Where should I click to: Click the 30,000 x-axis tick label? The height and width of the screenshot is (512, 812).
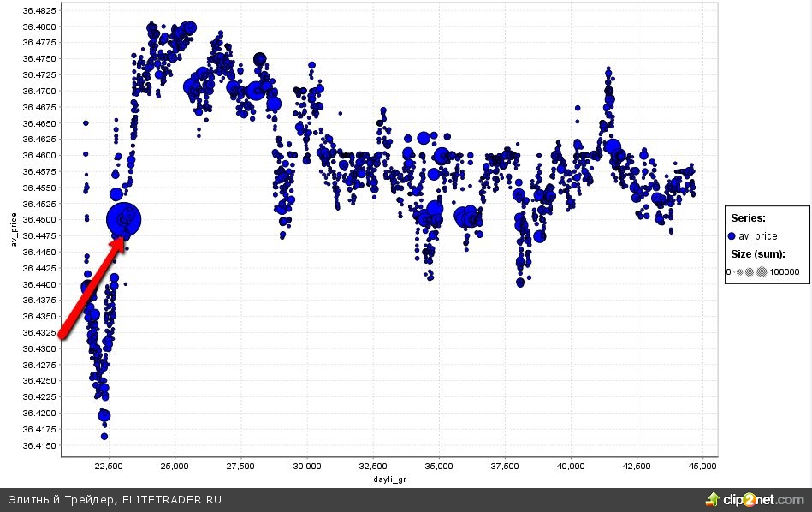pyautogui.click(x=306, y=467)
